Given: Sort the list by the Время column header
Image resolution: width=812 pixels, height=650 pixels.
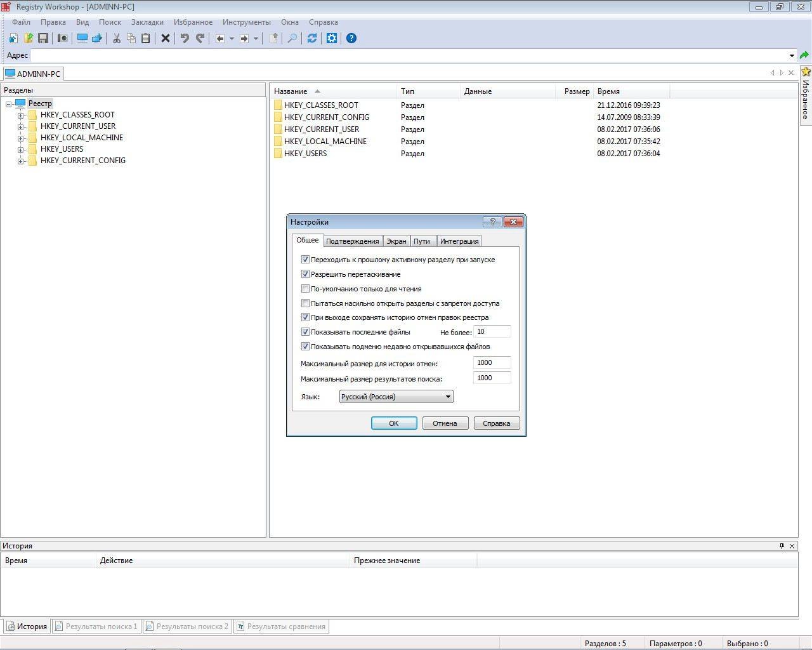Looking at the screenshot, I should pyautogui.click(x=631, y=91).
